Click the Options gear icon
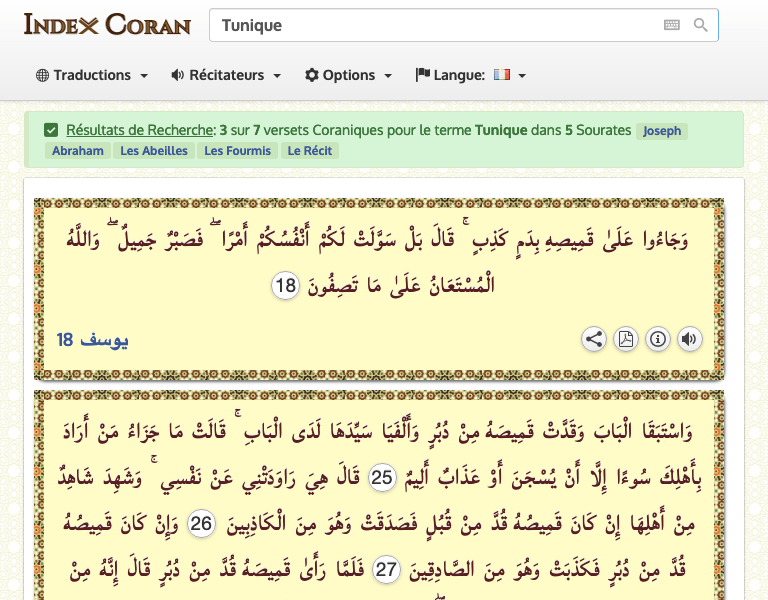 pos(312,75)
